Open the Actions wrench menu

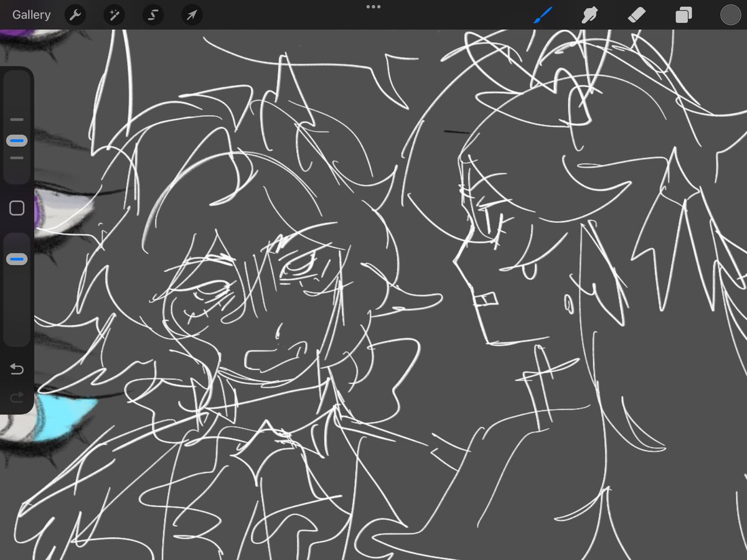click(75, 15)
